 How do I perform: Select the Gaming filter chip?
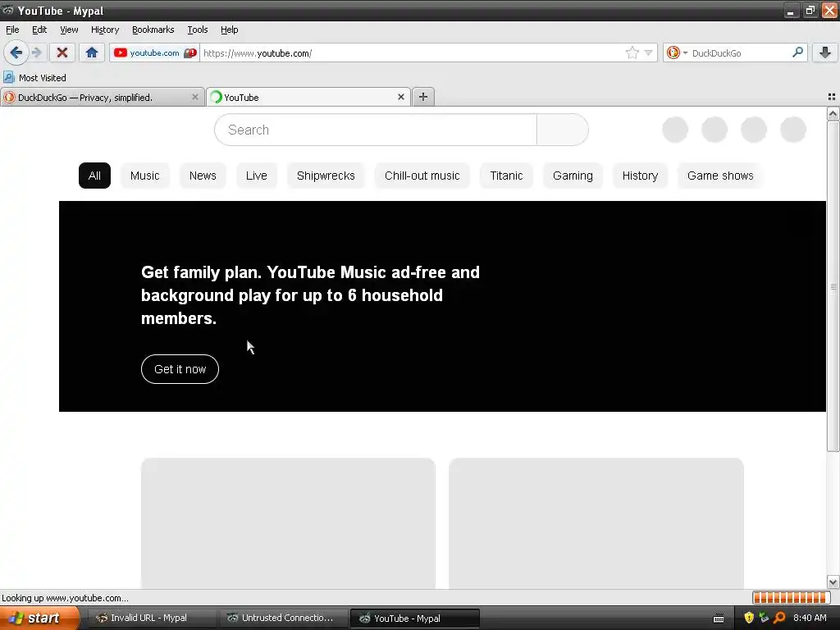coord(573,176)
